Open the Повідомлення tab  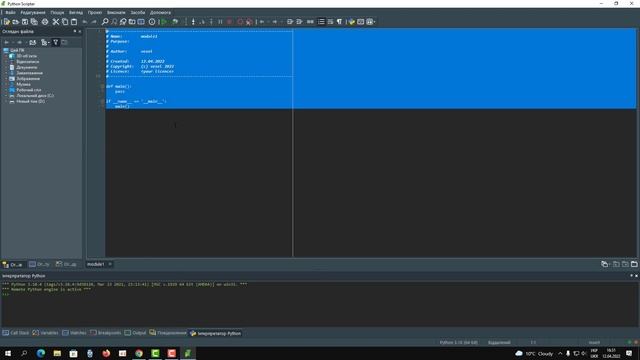[168, 333]
